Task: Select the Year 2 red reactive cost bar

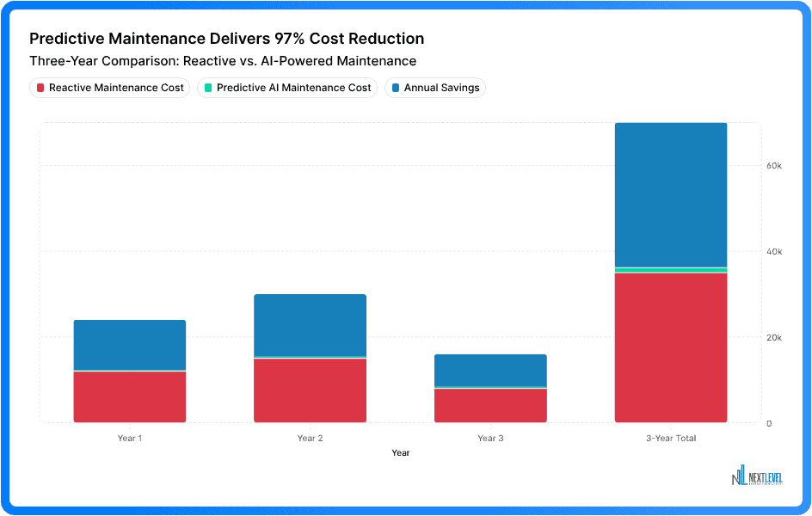Action: point(311,390)
